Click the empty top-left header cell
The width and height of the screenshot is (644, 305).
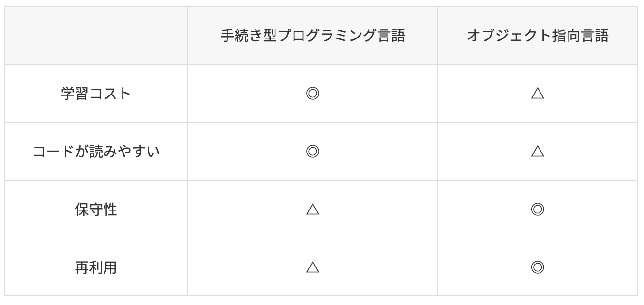[96, 35]
